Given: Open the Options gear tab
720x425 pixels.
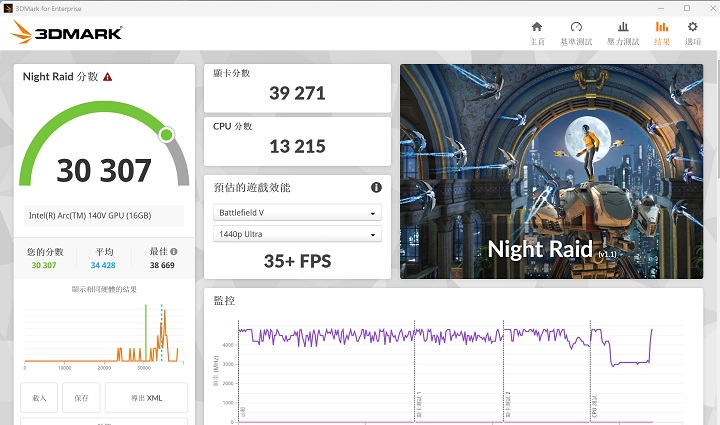Looking at the screenshot, I should pyautogui.click(x=692, y=34).
